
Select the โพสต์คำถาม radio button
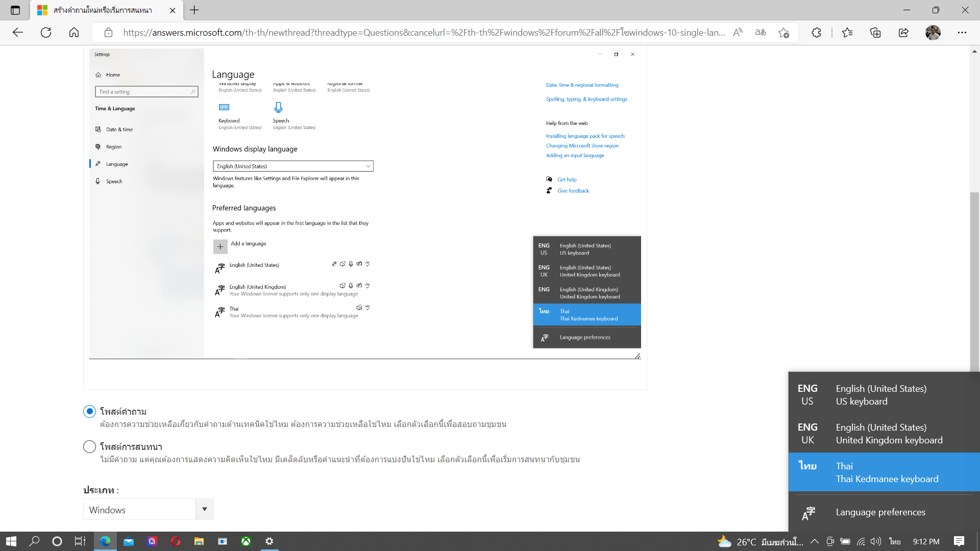(89, 412)
